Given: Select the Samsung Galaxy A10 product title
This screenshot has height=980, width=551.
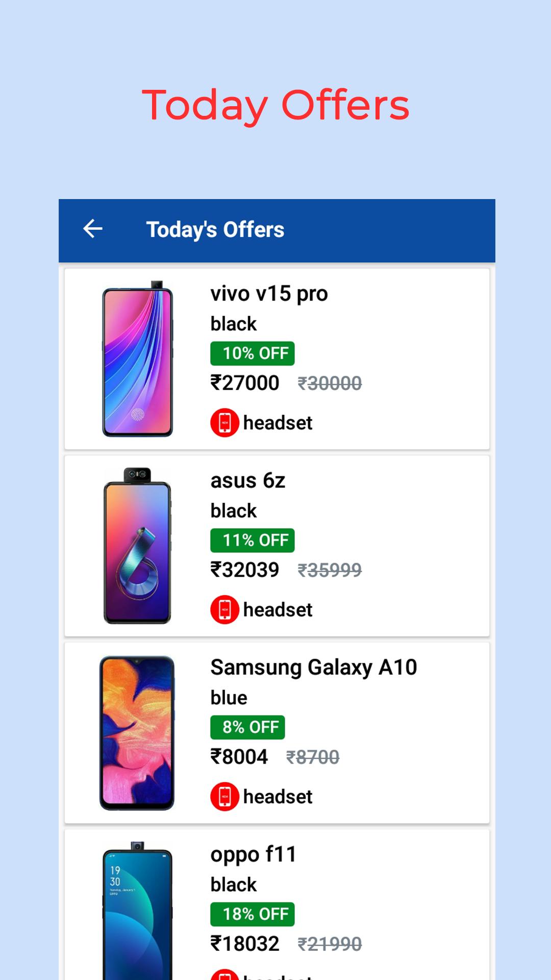Looking at the screenshot, I should [x=314, y=668].
